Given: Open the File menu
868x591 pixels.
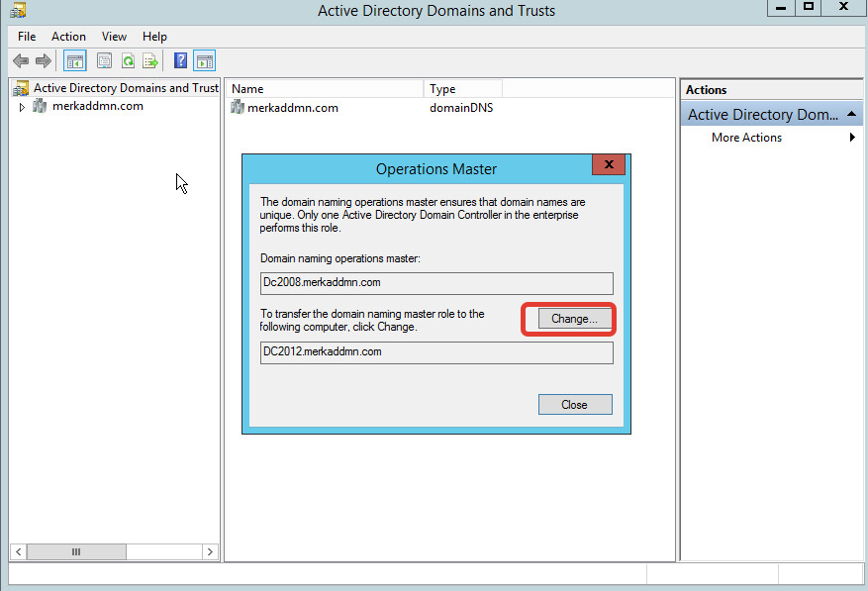Looking at the screenshot, I should [27, 37].
